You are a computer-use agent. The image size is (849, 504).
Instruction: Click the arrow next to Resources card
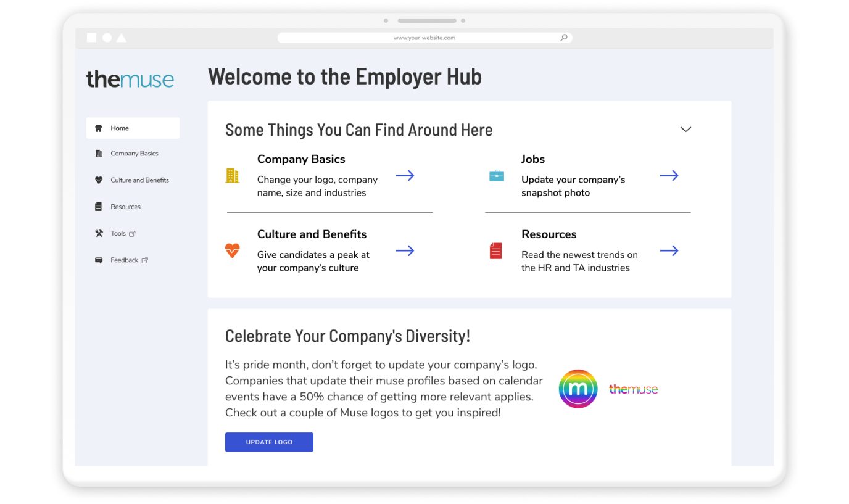click(669, 250)
